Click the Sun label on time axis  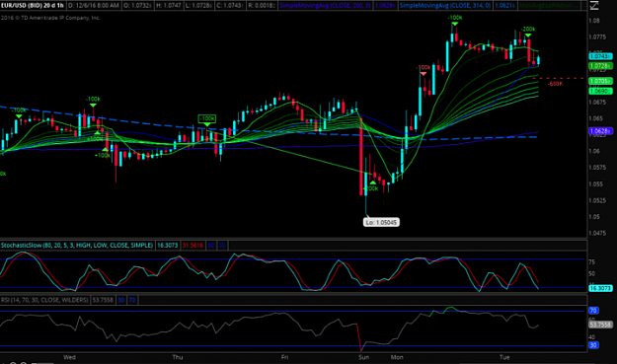(364, 357)
